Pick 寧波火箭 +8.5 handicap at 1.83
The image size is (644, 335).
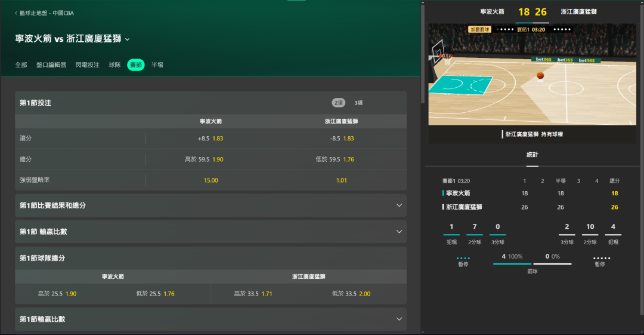(x=210, y=139)
